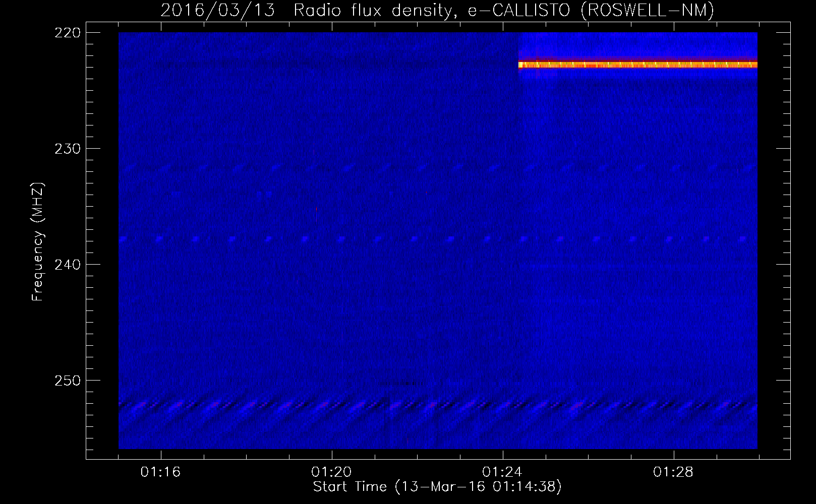The width and height of the screenshot is (816, 504).
Task: Click the 01:28 time tick label
Action: click(x=674, y=472)
